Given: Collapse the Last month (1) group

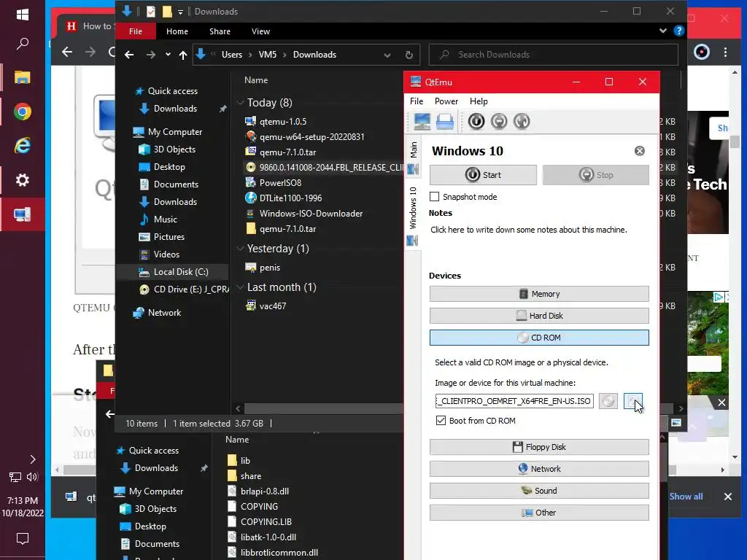Looking at the screenshot, I should 241,287.
